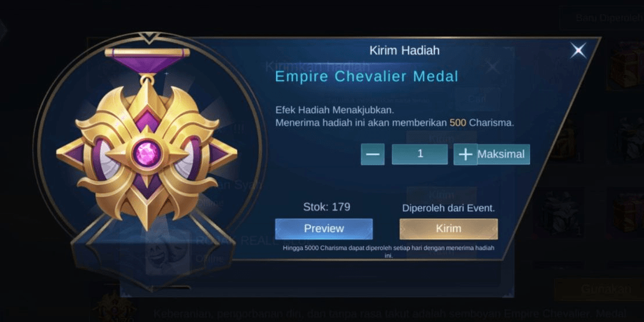Screen dimensions: 644x322
Task: Click the purple ribbon atop the medal
Action: (147, 63)
